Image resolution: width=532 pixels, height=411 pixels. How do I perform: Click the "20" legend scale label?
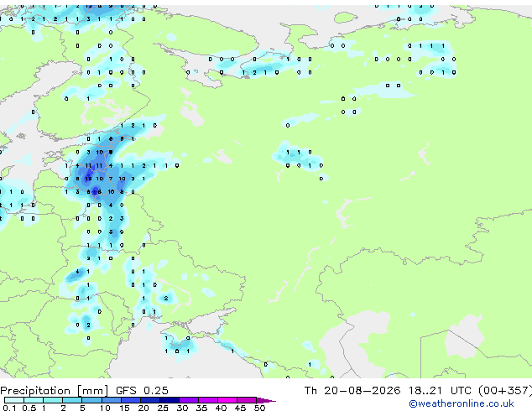click(143, 408)
